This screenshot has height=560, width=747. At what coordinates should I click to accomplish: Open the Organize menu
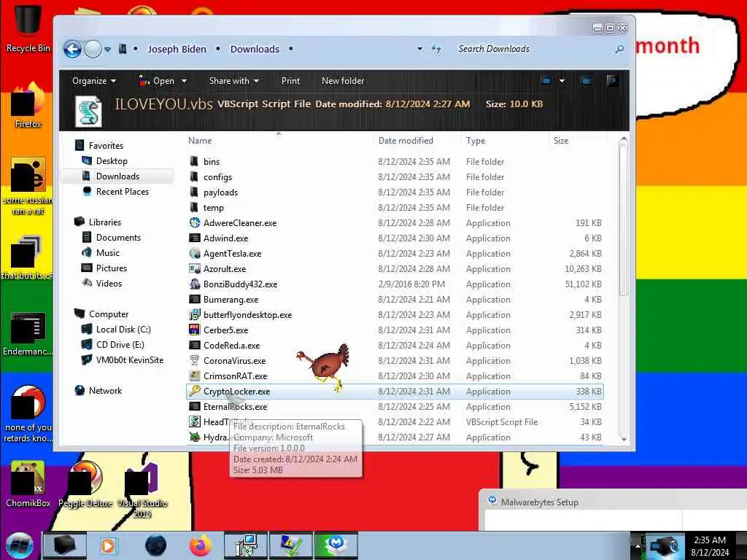click(x=94, y=81)
